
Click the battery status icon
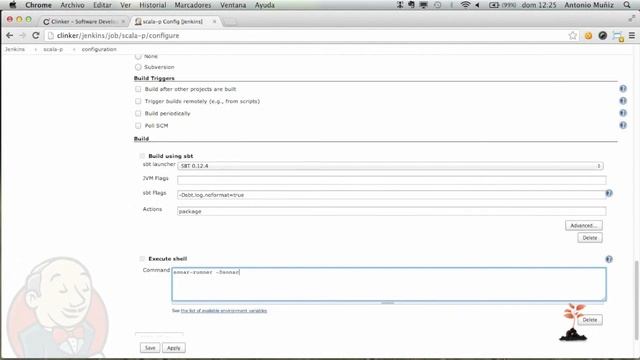pyautogui.click(x=494, y=5)
